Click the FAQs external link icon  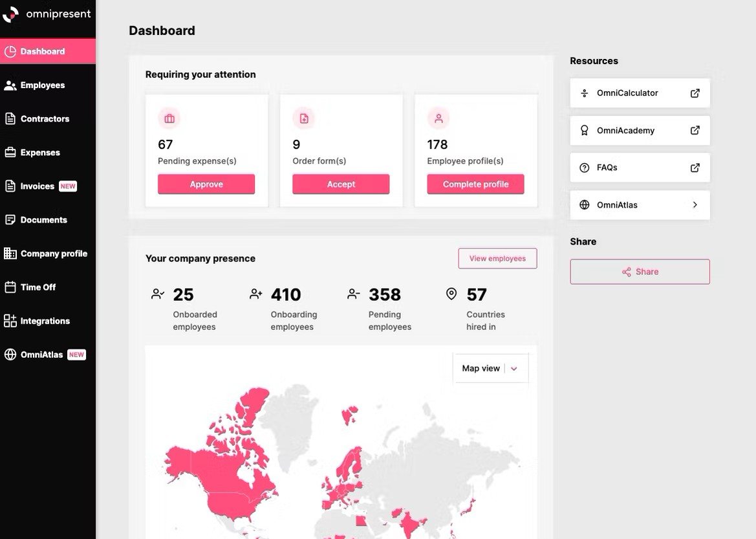coord(695,168)
